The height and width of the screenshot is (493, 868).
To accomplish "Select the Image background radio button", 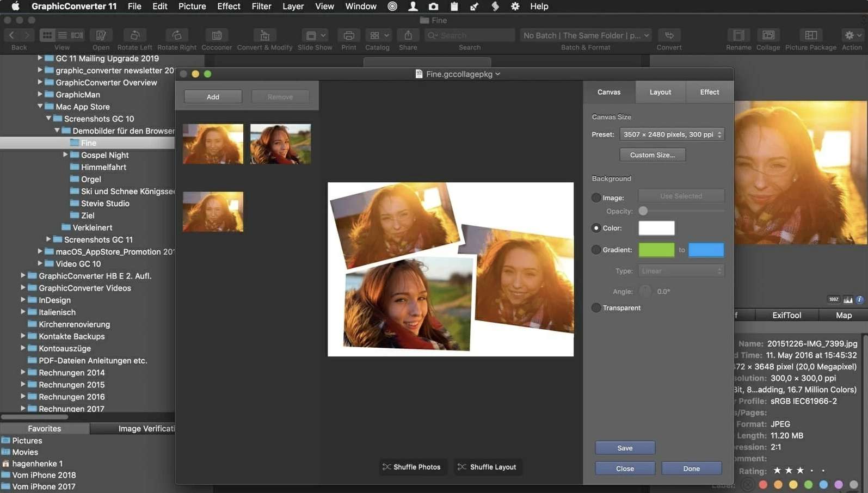I will point(596,198).
